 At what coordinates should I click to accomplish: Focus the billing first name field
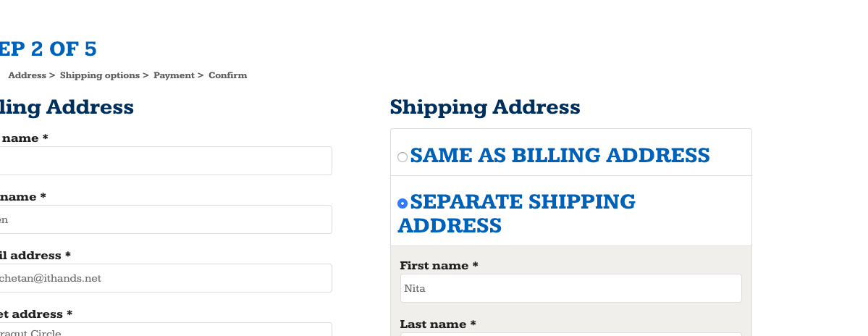165,161
